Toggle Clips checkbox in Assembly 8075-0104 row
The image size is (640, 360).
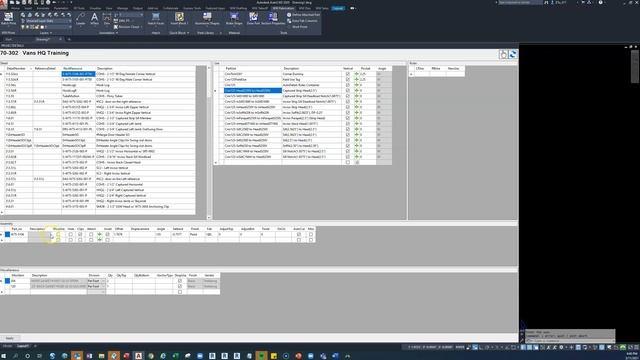[x=80, y=235]
